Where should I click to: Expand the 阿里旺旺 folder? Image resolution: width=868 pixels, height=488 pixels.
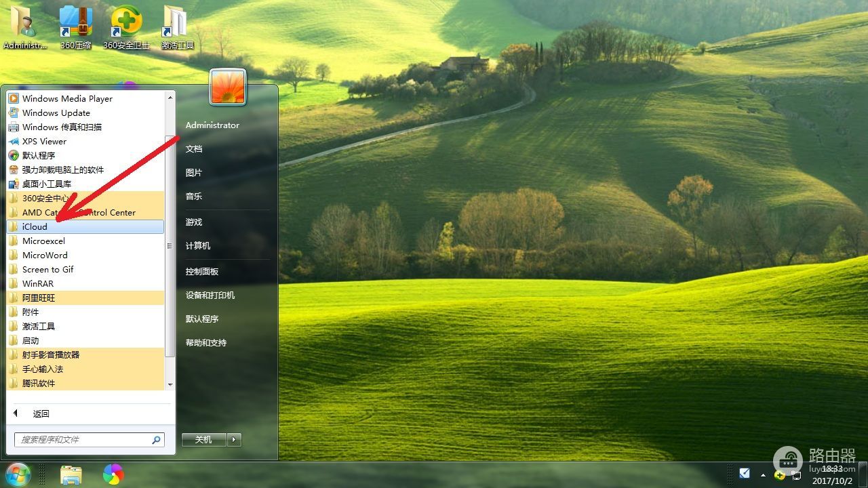pyautogui.click(x=85, y=298)
